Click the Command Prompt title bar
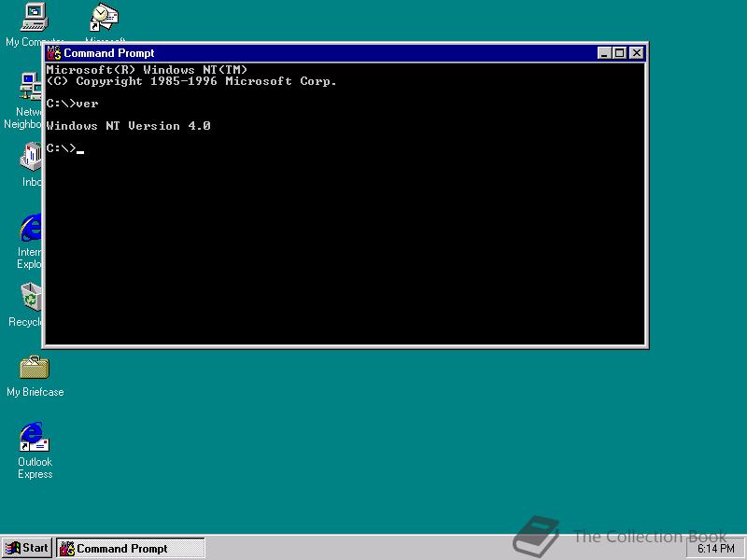 pyautogui.click(x=345, y=53)
